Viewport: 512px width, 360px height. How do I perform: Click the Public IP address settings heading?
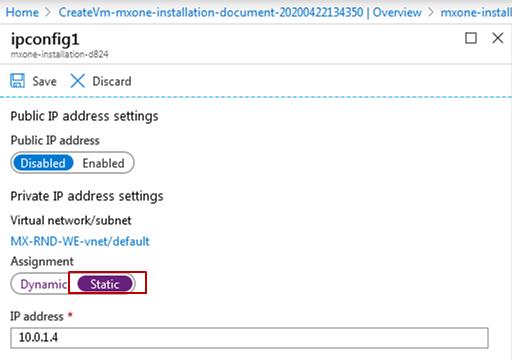click(x=84, y=116)
